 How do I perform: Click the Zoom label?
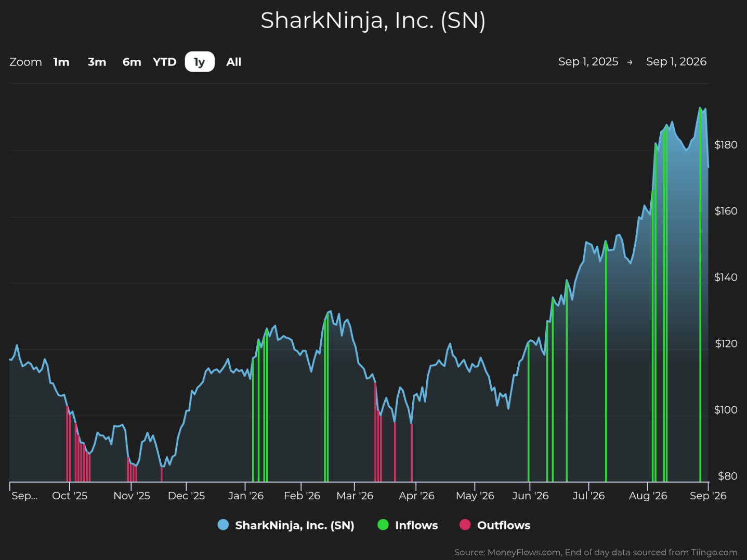point(25,62)
